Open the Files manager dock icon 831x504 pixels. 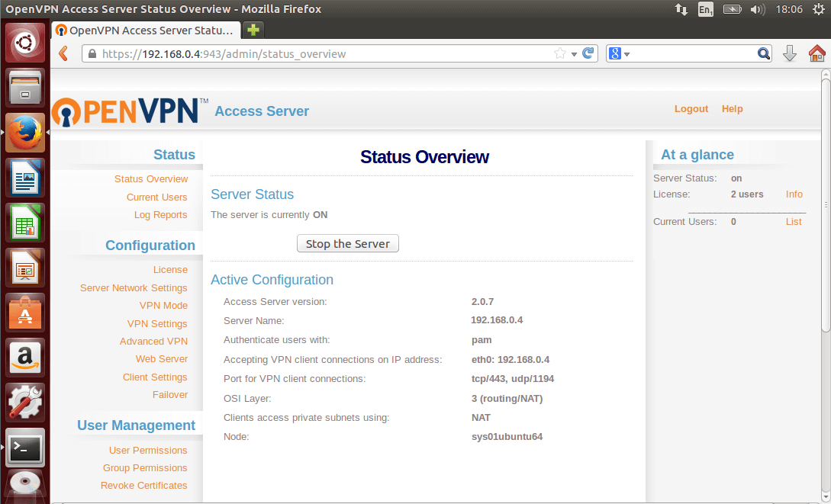(x=25, y=88)
